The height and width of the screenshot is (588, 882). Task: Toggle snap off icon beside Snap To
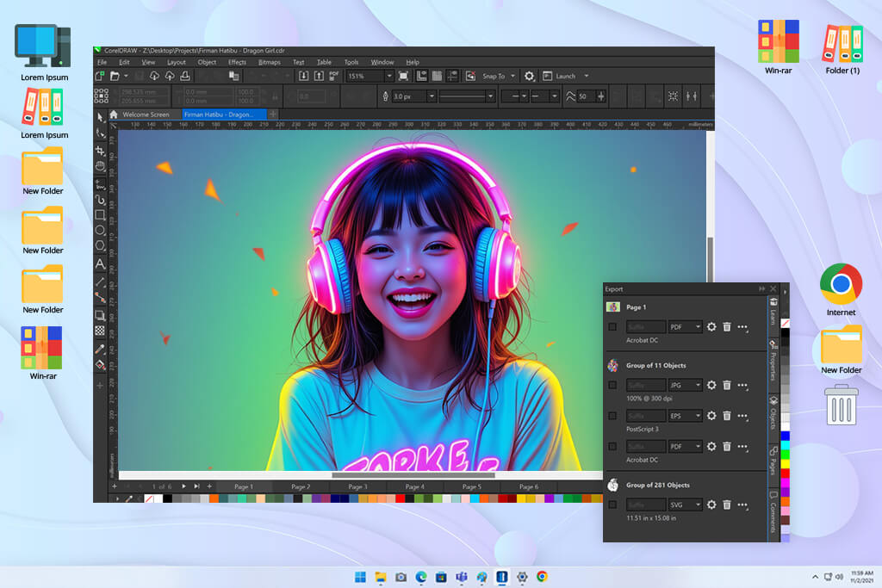(470, 76)
